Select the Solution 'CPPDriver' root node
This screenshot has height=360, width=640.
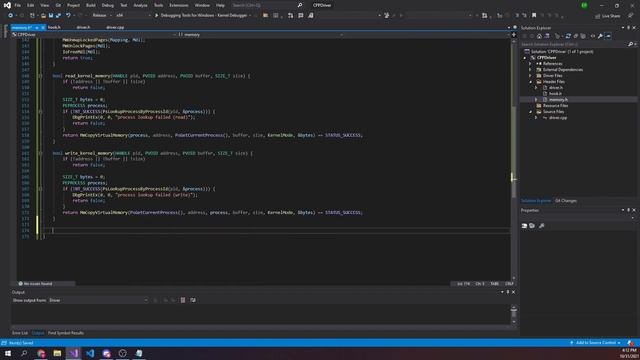point(562,52)
